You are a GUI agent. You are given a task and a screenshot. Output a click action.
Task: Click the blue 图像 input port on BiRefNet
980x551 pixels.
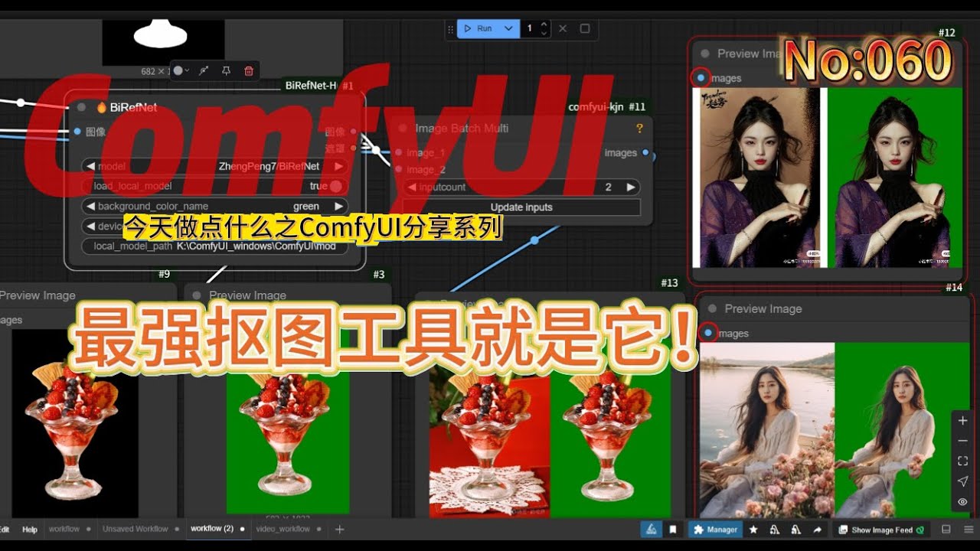click(77, 132)
